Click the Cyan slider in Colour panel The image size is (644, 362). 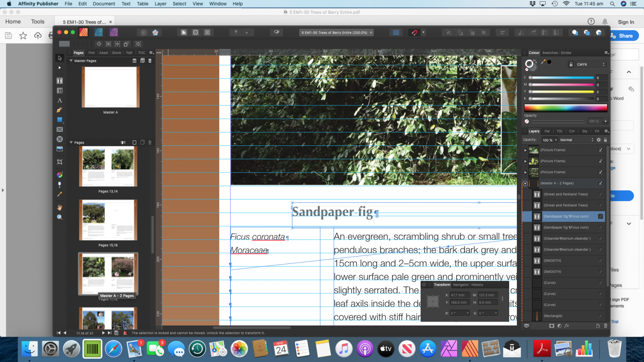pos(562,78)
